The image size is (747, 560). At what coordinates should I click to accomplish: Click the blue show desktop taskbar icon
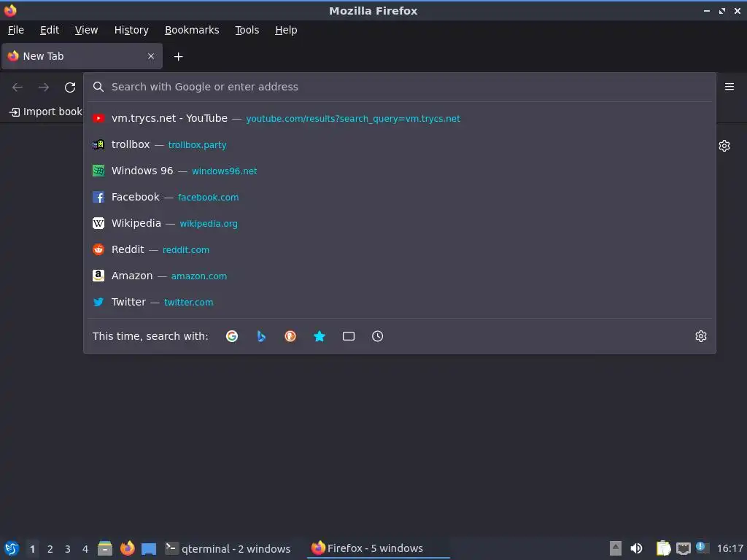[149, 549]
